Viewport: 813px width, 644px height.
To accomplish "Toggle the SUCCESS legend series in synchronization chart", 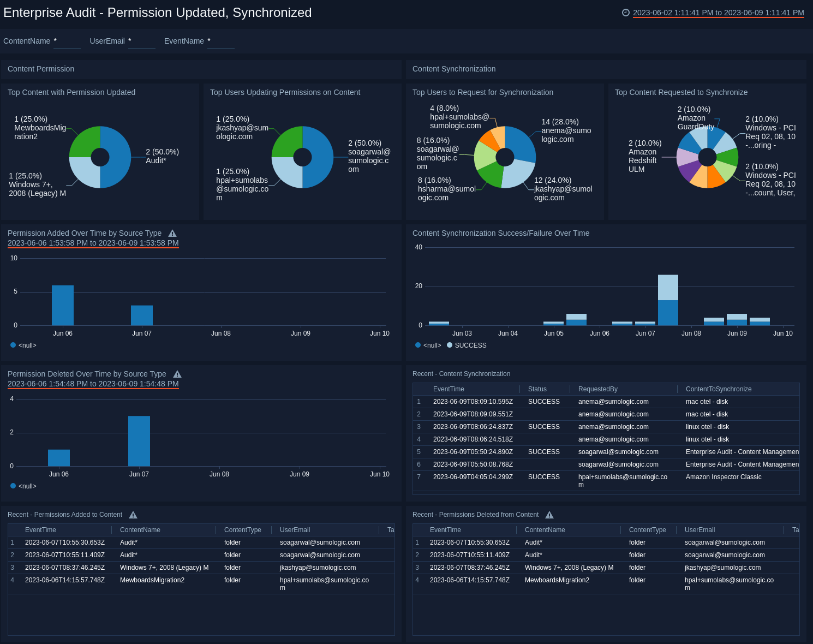I will [x=467, y=345].
